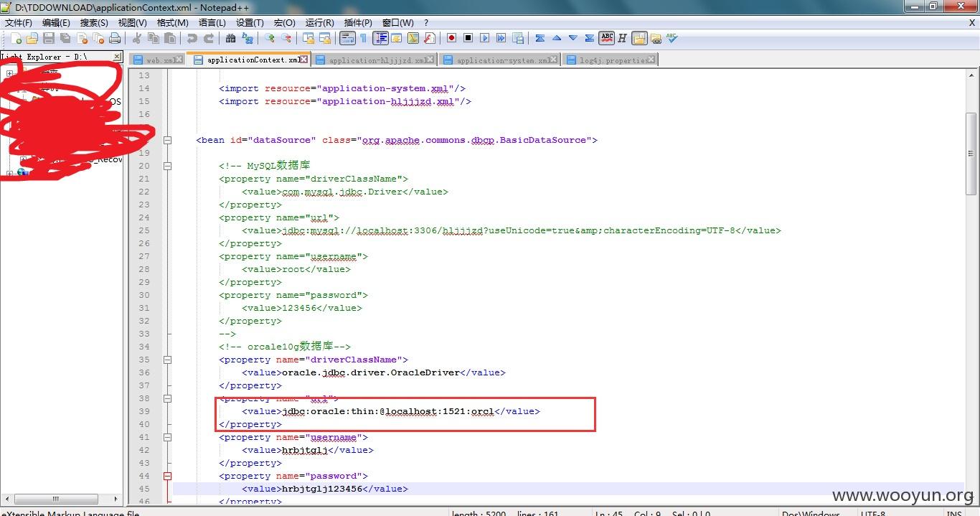The image size is (980, 516).
Task: Save the current document via toolbar
Action: point(49,38)
